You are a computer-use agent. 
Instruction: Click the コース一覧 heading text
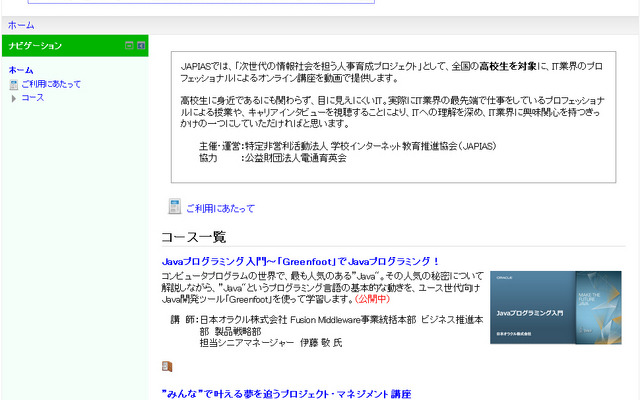193,237
